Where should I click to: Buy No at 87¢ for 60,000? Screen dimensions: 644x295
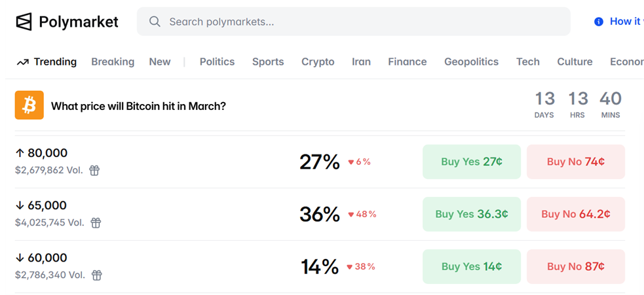pos(575,266)
